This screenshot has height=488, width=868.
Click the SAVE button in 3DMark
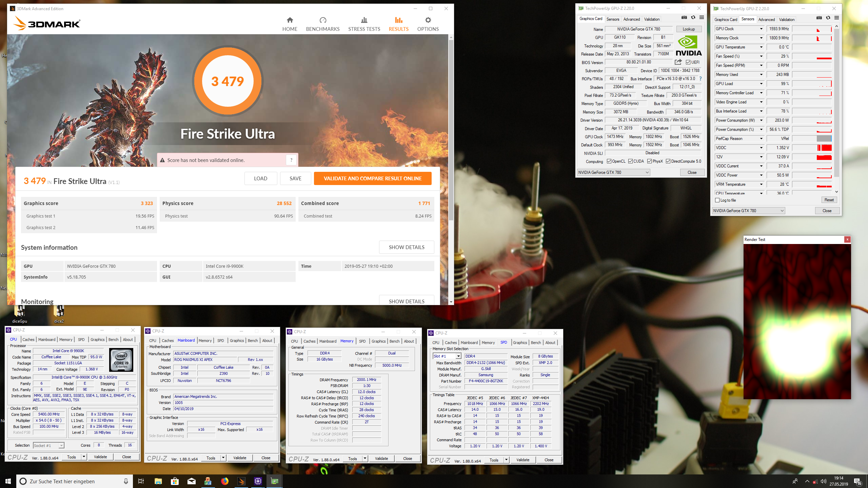[295, 179]
